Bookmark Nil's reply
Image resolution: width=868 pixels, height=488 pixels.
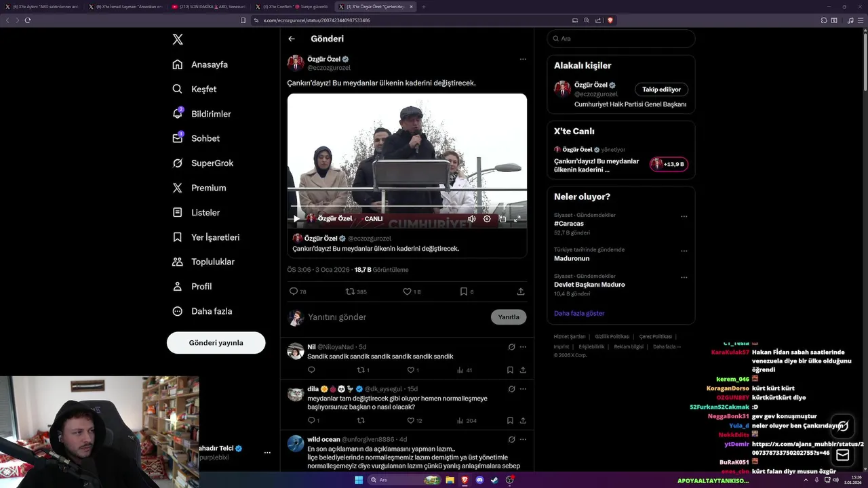(x=510, y=370)
